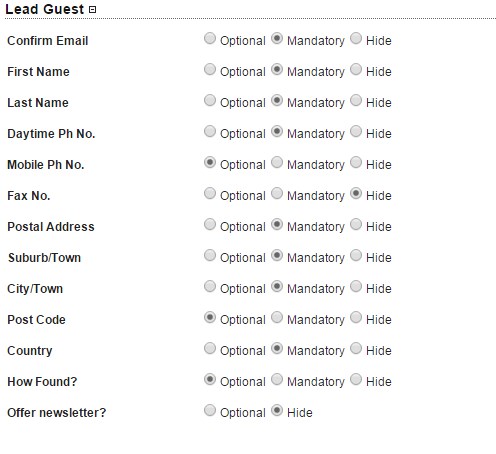Hide the Mobile Ph No. field

[356, 162]
